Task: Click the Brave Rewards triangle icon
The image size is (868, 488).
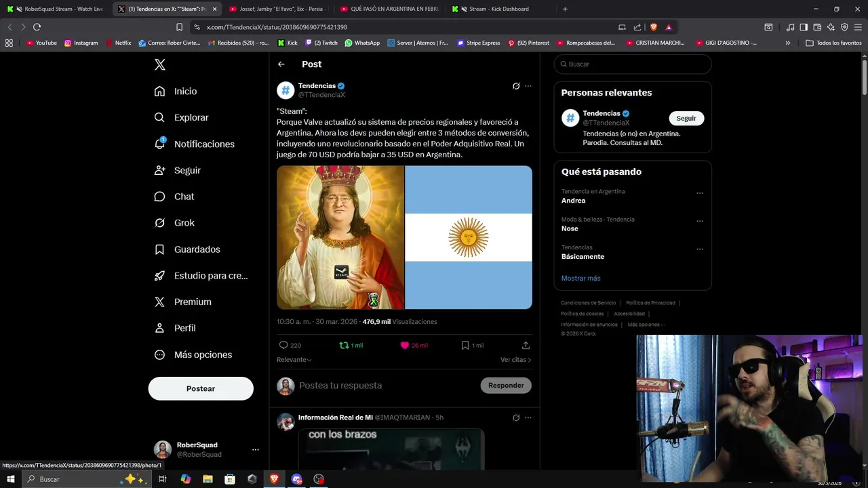Action: (x=669, y=27)
